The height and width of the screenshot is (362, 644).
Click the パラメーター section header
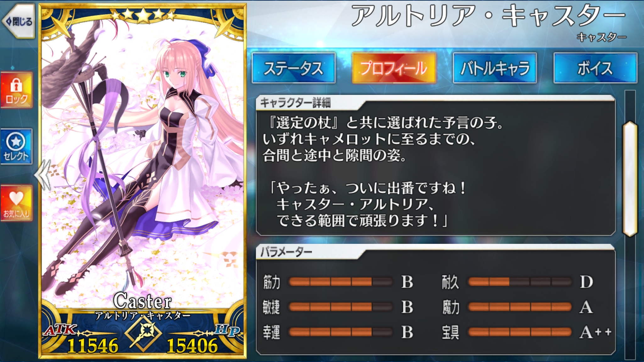tap(286, 252)
